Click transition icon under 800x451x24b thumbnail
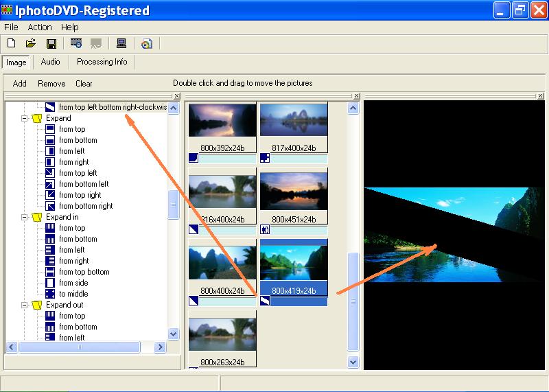This screenshot has width=549, height=392. (x=265, y=229)
